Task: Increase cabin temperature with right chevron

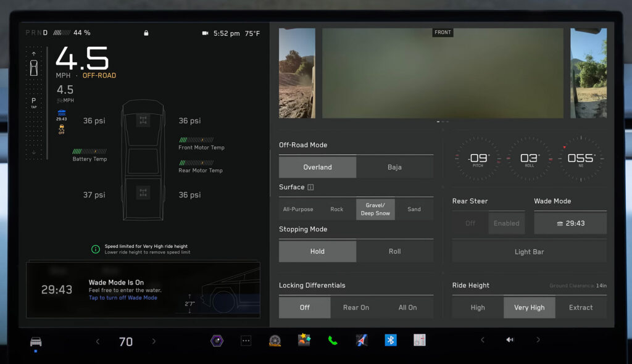Action: tap(154, 341)
